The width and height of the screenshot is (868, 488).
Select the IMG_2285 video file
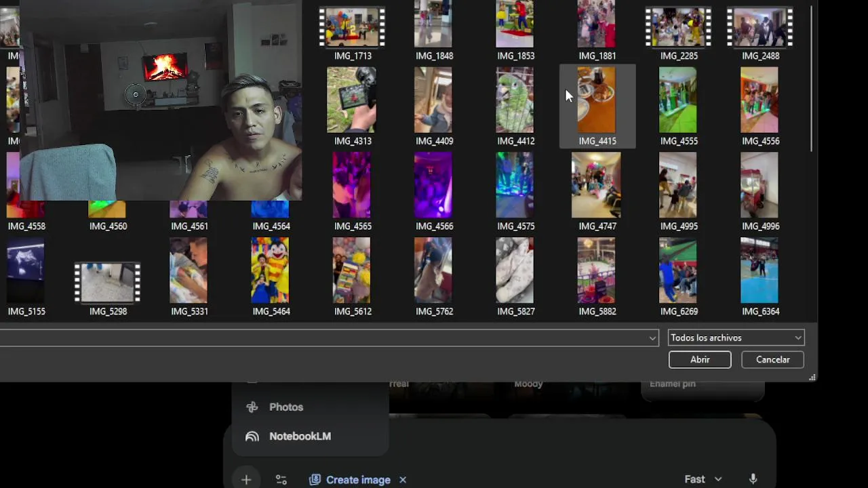678,27
